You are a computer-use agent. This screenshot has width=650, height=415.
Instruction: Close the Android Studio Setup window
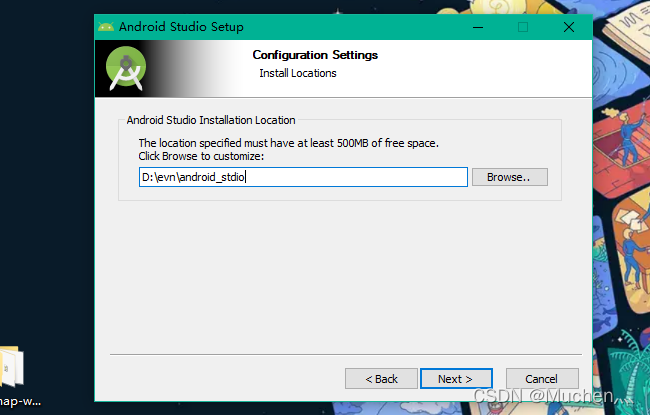[569, 27]
